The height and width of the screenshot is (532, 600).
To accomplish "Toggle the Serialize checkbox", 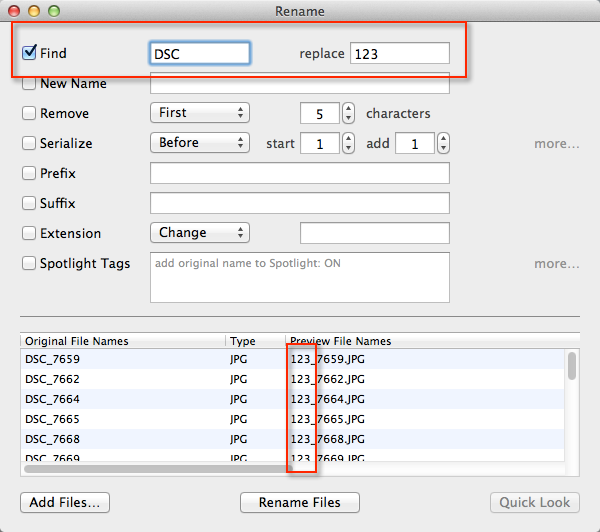I will pyautogui.click(x=29, y=144).
